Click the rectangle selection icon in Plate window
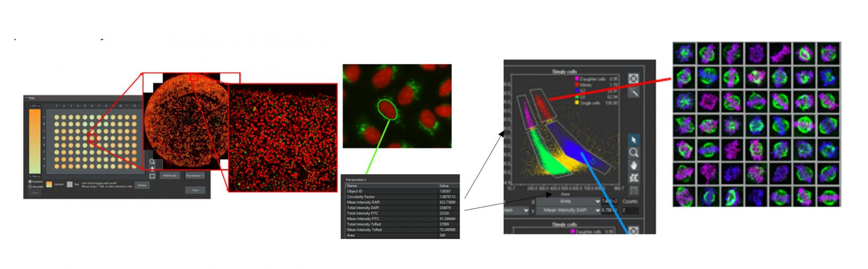 152,176
